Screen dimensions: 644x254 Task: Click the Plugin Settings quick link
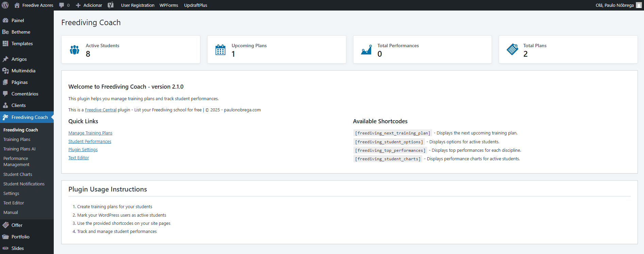click(x=83, y=150)
